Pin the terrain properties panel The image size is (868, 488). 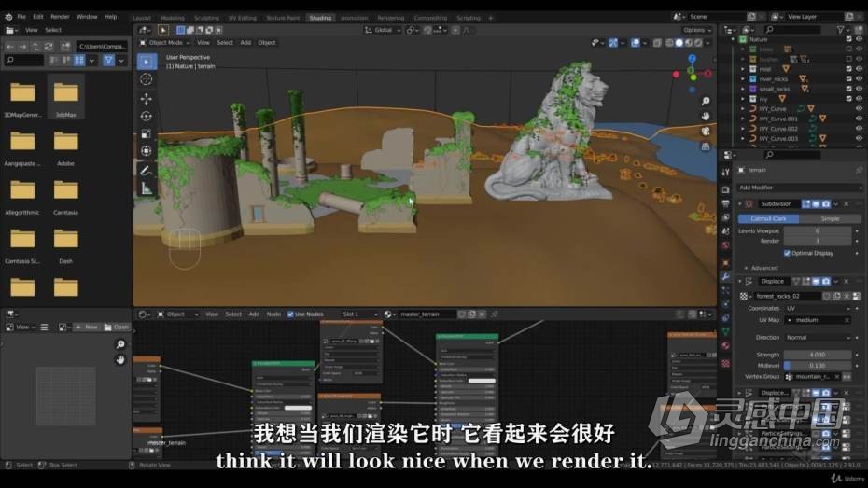click(x=859, y=170)
